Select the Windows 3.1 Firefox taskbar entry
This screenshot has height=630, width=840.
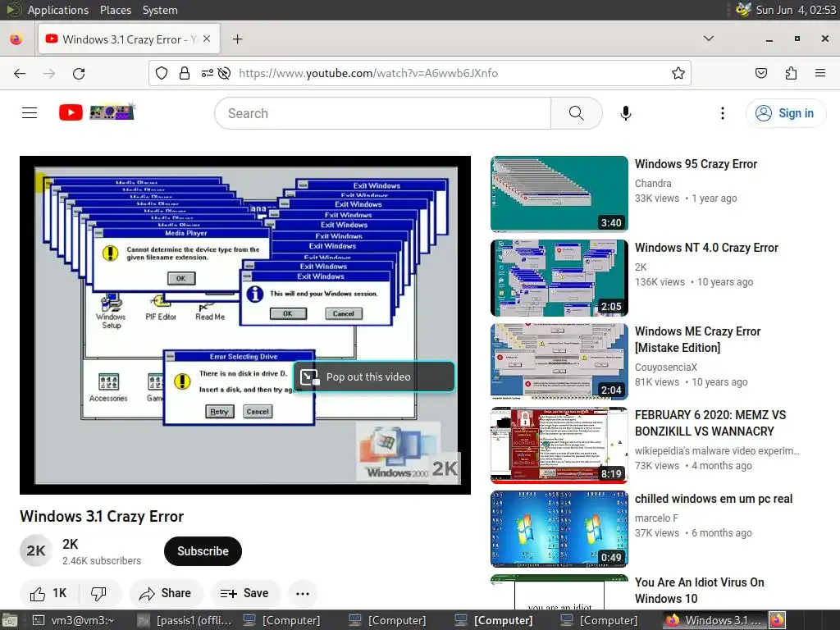click(x=715, y=620)
